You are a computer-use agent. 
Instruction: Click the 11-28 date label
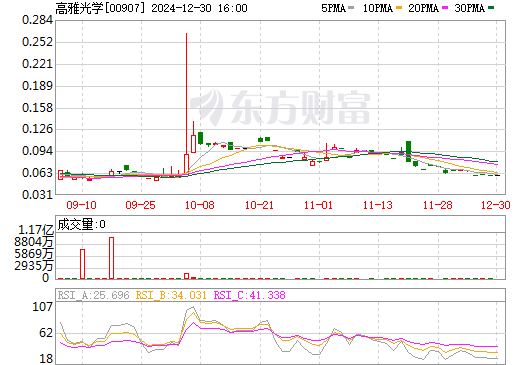[438, 205]
